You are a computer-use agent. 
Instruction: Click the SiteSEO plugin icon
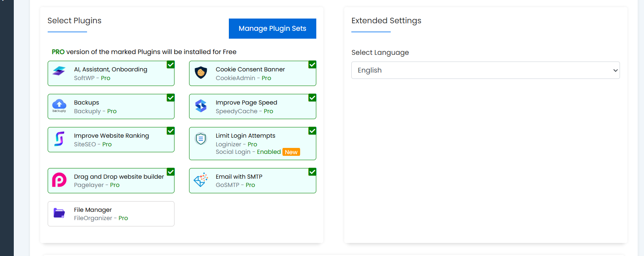click(x=59, y=139)
